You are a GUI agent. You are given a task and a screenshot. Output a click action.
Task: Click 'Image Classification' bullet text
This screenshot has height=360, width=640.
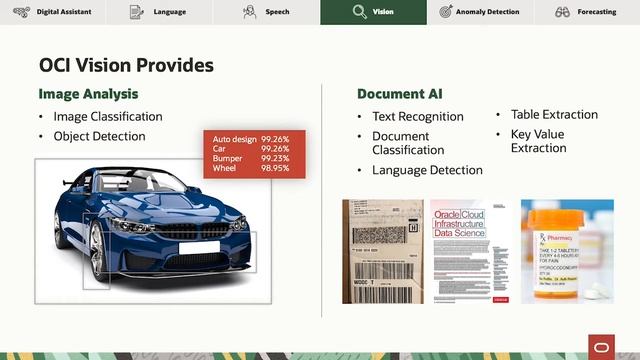coord(108,117)
